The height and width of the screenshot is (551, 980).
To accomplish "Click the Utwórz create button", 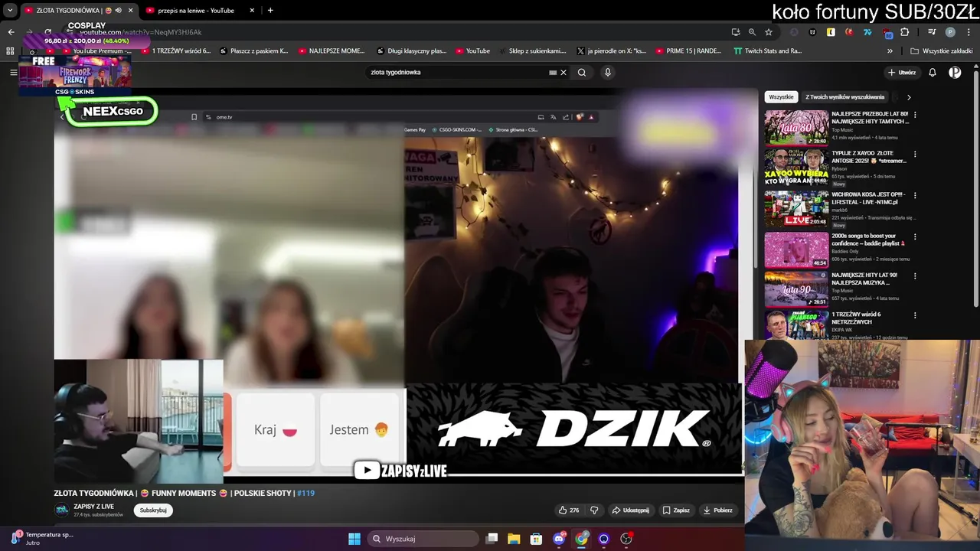I will pos(902,72).
